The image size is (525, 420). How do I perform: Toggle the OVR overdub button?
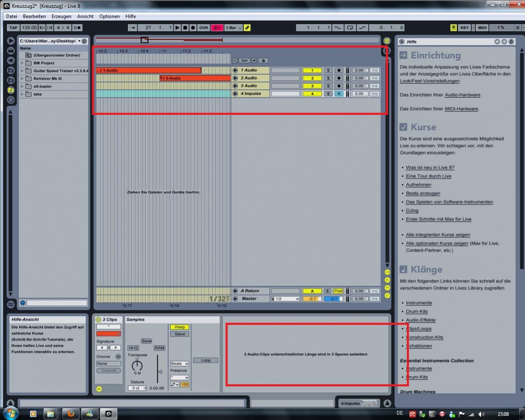click(x=204, y=28)
